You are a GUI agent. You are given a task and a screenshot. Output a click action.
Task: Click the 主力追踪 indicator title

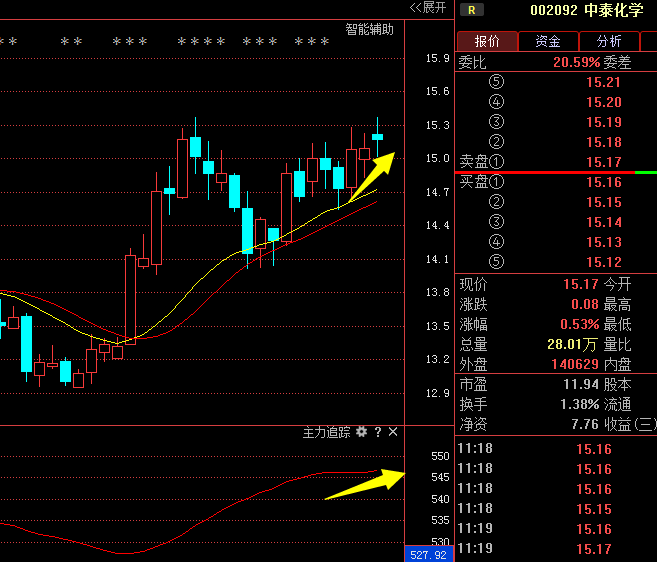tap(326, 432)
